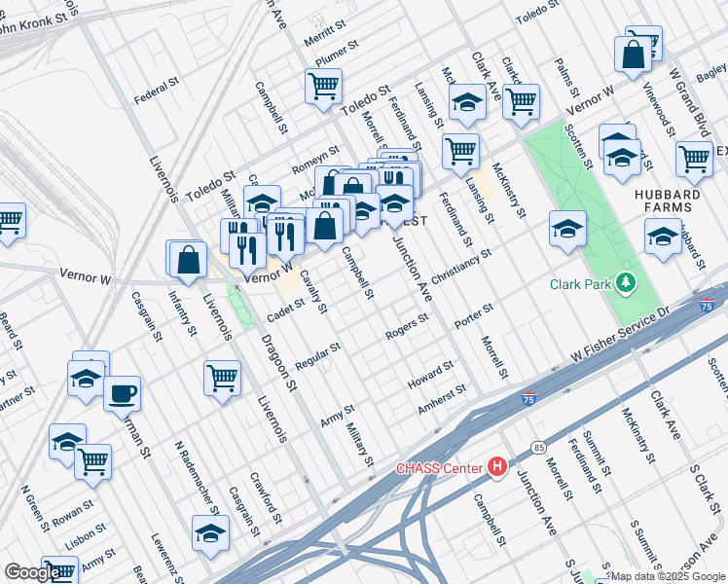Viewport: 728px width, 584px height.
Task: Click the shopping bag marker on Vernor W near Livernois
Action: [188, 263]
